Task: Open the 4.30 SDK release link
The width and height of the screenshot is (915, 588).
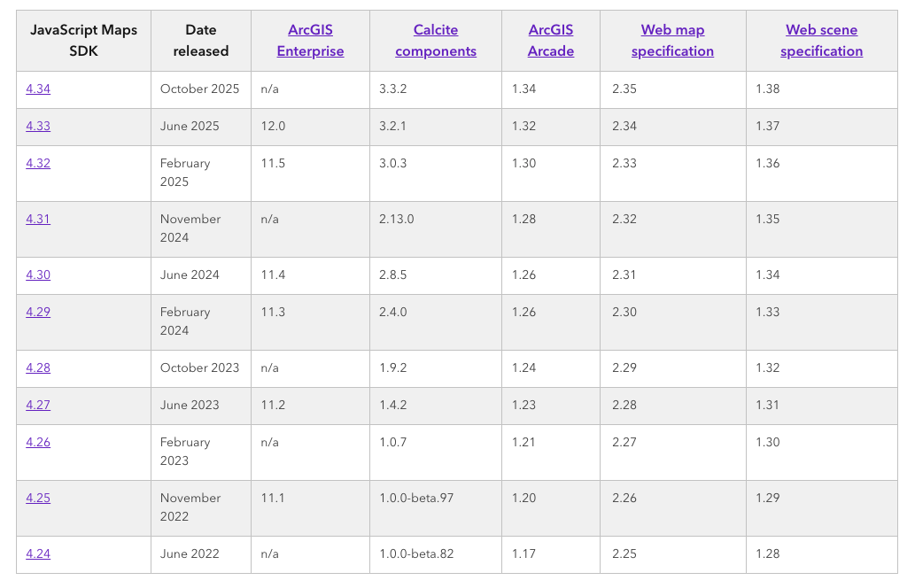Action: (38, 275)
